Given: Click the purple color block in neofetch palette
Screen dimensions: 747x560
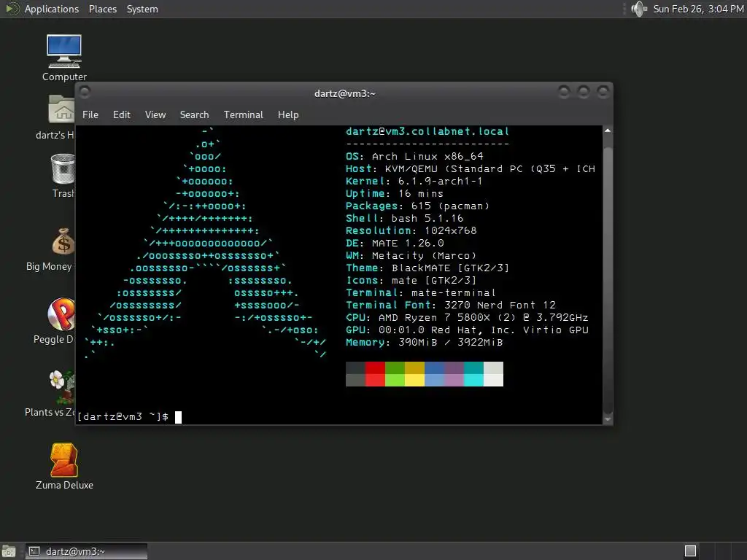Looking at the screenshot, I should tap(454, 374).
